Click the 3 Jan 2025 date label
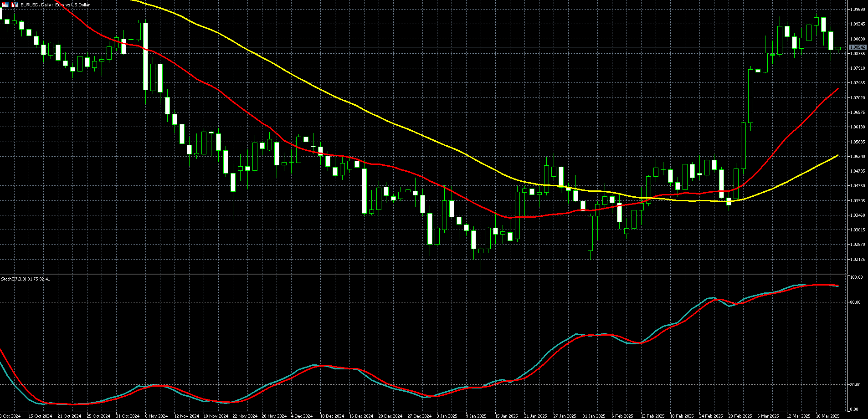The image size is (868, 419). click(447, 416)
